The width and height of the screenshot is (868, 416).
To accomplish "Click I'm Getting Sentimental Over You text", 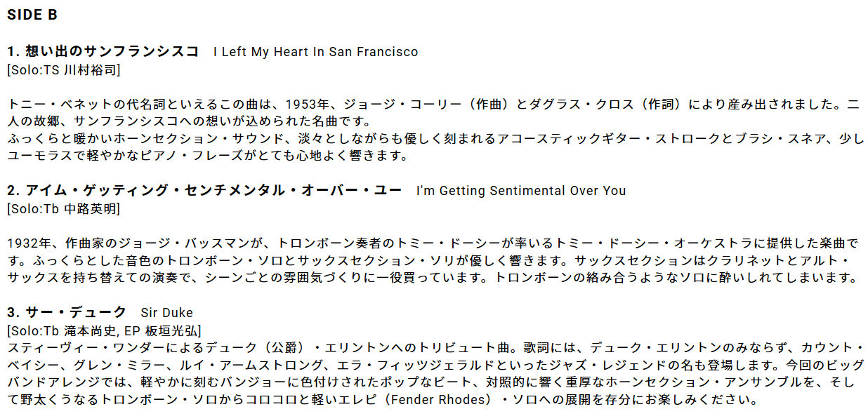I will coord(521,191).
